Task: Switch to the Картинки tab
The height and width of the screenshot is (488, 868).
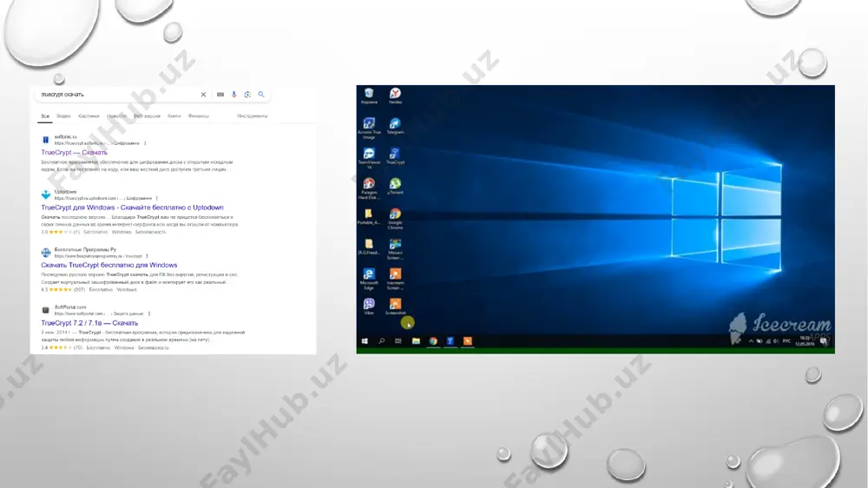Action: pyautogui.click(x=89, y=116)
